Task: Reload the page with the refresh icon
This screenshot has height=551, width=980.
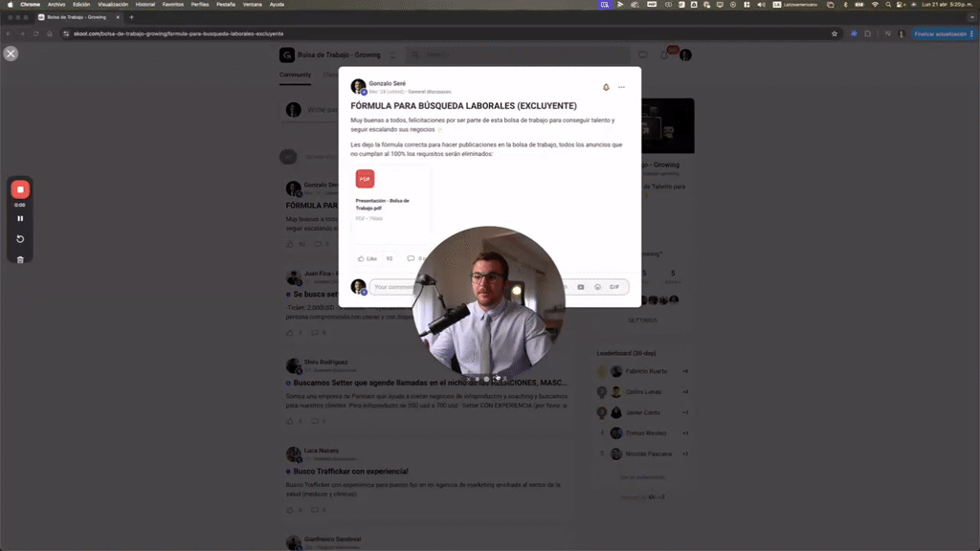Action: coord(35,33)
